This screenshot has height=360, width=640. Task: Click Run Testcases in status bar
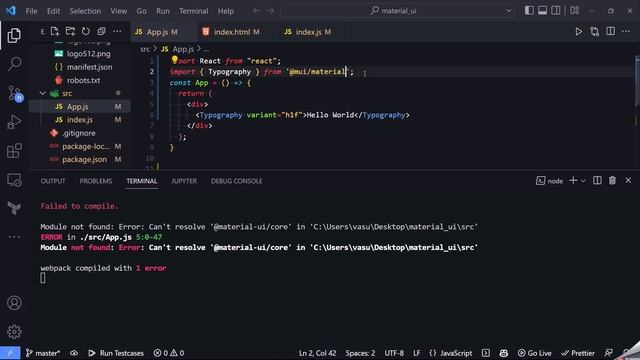click(116, 353)
